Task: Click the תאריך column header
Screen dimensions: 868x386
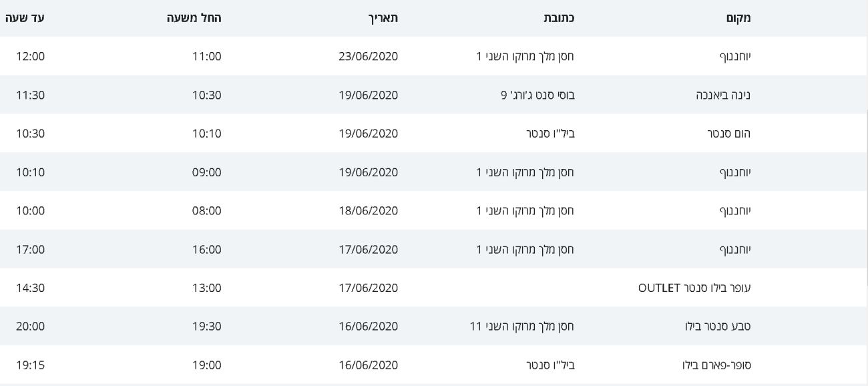Action: tap(384, 18)
